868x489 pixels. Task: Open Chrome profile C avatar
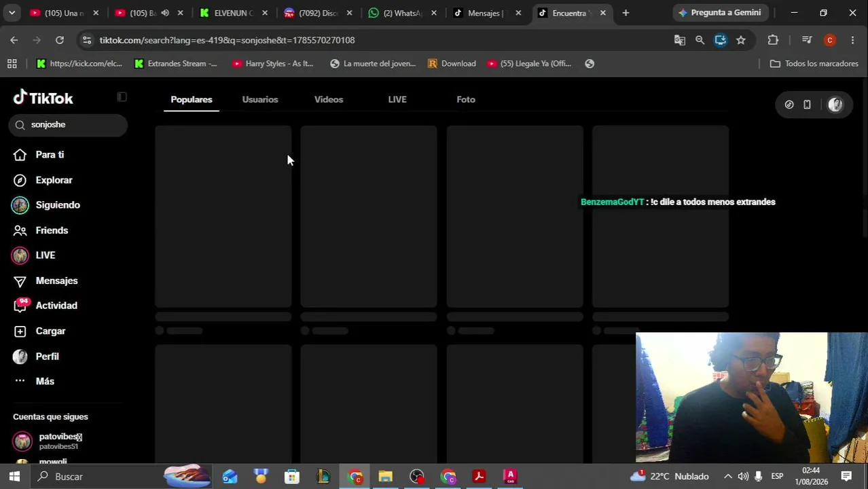click(829, 40)
